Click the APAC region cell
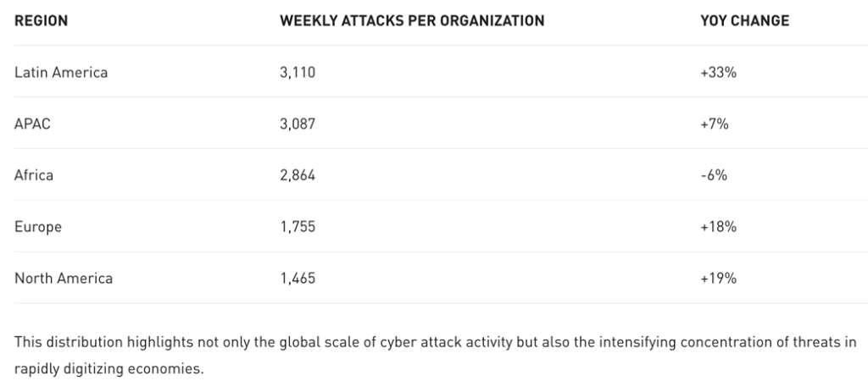Viewport: 868px width, 381px height. point(34,124)
